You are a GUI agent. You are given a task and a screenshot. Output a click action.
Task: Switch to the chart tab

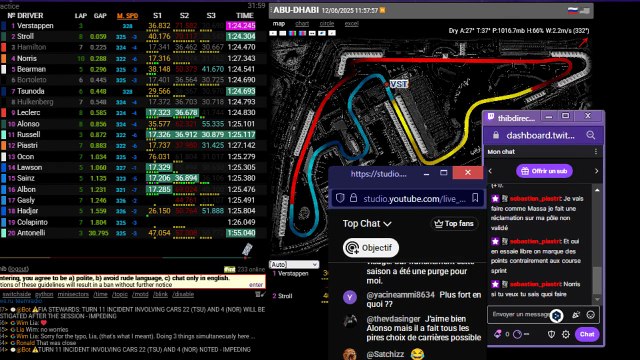click(x=302, y=24)
